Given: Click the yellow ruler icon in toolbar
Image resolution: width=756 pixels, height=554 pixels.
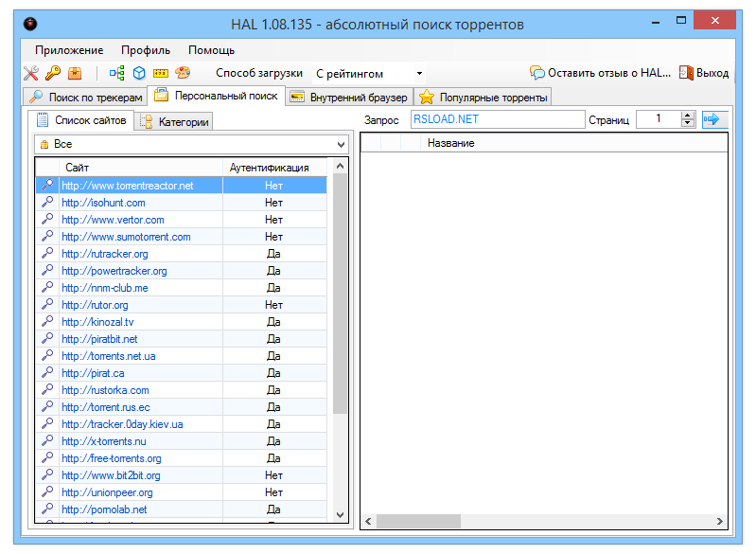Looking at the screenshot, I should click(x=161, y=73).
